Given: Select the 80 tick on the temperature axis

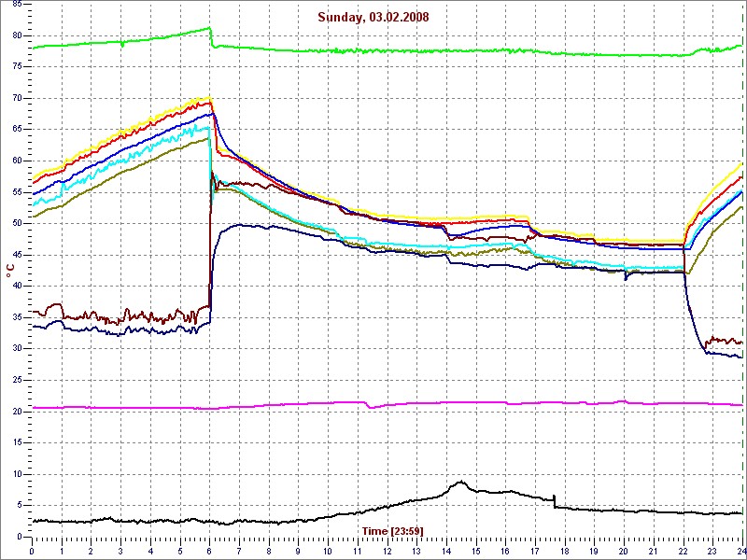Looking at the screenshot, I should click(16, 35).
